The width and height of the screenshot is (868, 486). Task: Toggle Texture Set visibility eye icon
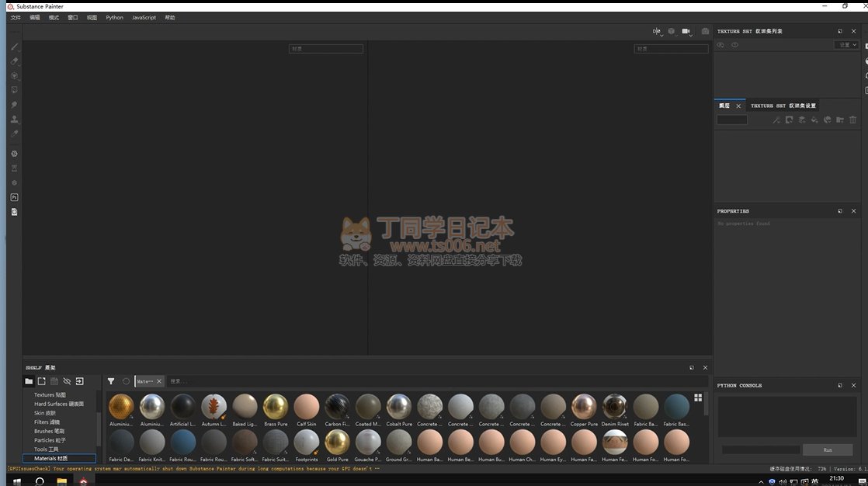tap(734, 45)
